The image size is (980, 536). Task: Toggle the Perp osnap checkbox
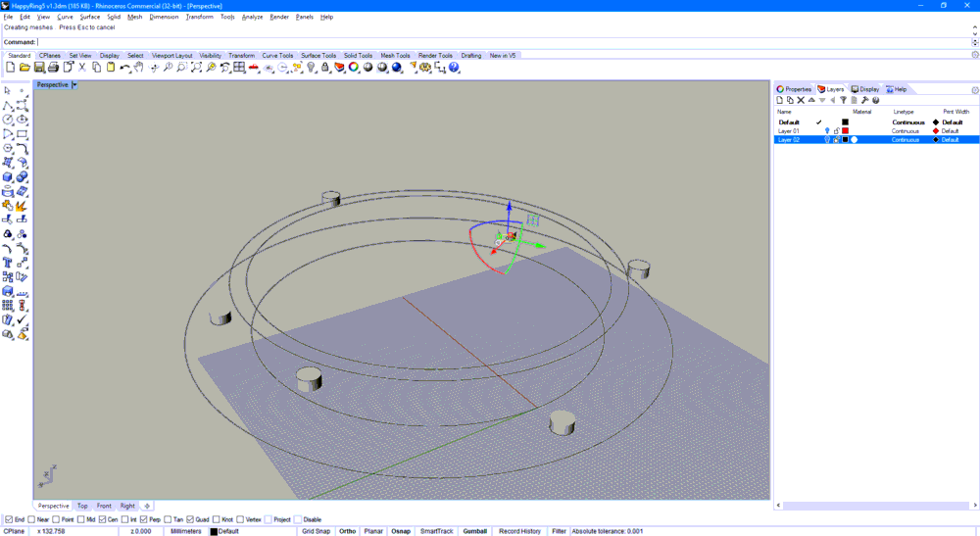pyautogui.click(x=144, y=519)
